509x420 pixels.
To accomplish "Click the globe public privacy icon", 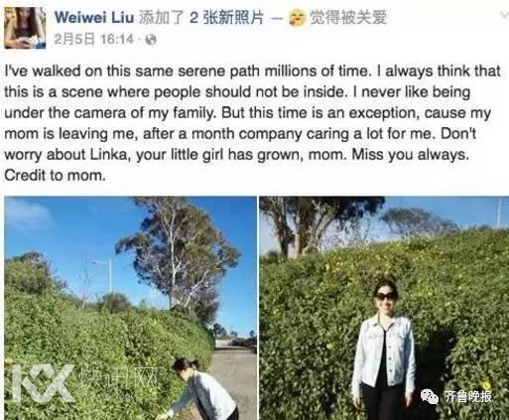I will pos(151,40).
